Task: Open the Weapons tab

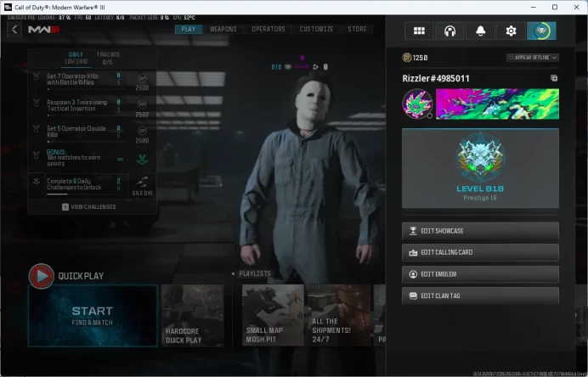Action: (x=223, y=29)
